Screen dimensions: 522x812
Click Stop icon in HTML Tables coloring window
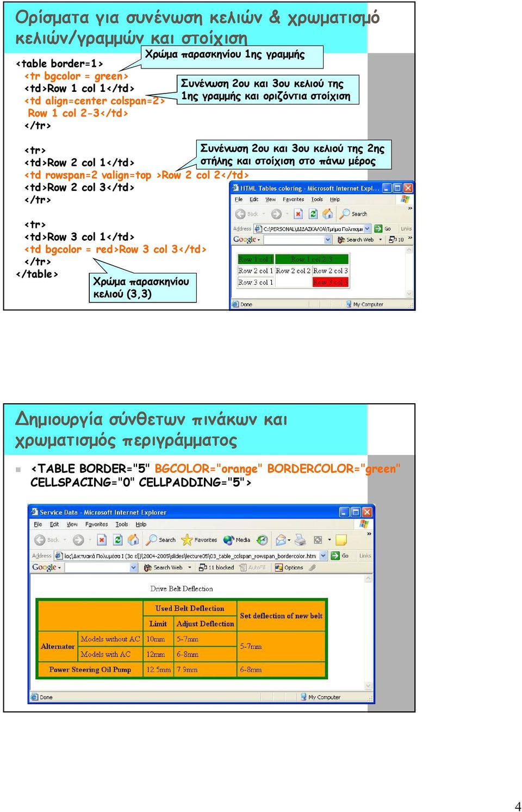point(298,214)
